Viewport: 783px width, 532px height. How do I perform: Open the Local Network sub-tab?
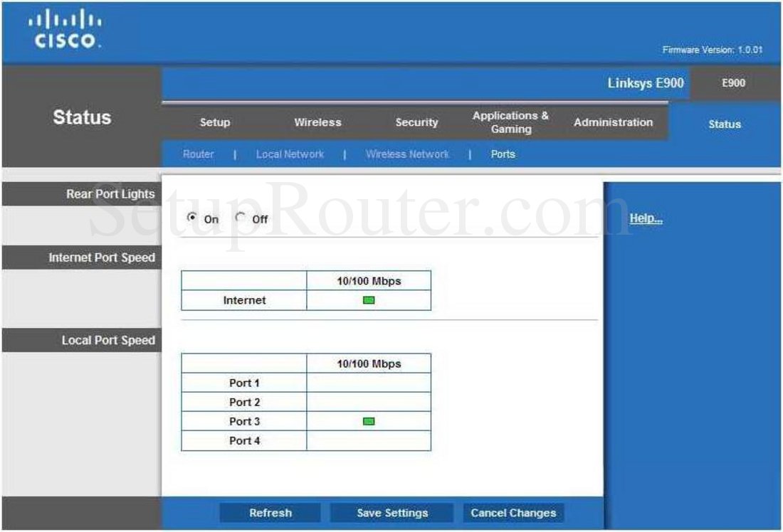coord(289,154)
